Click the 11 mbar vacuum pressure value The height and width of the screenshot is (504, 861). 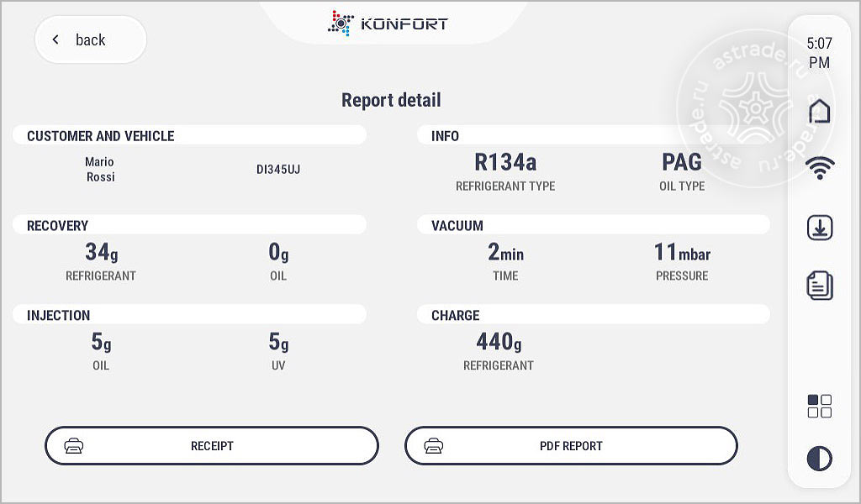click(x=682, y=252)
